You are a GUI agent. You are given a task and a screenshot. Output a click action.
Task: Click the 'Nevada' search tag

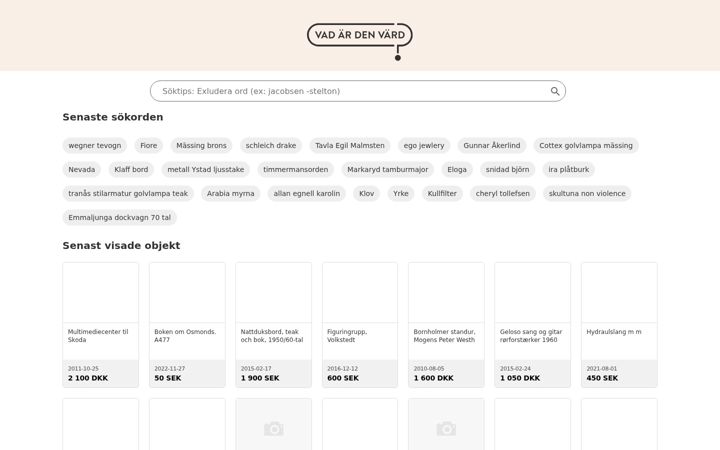click(x=82, y=169)
